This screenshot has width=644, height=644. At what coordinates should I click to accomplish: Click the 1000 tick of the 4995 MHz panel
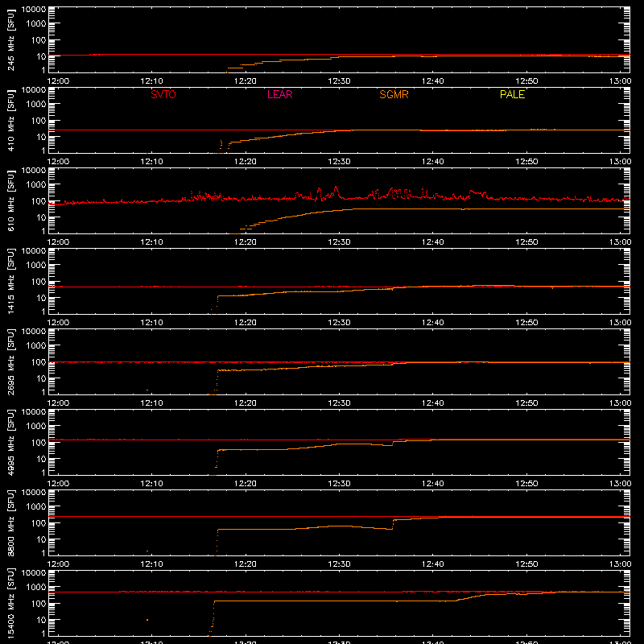36,427
